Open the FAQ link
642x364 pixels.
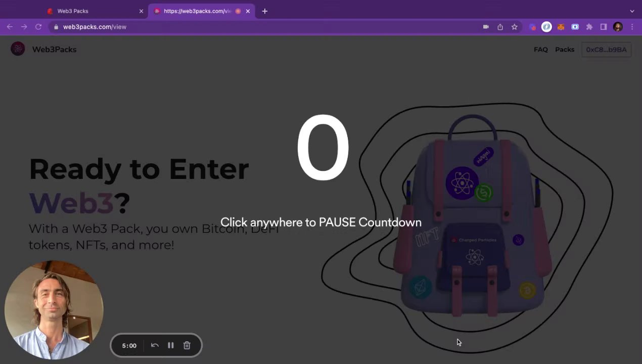click(x=541, y=50)
